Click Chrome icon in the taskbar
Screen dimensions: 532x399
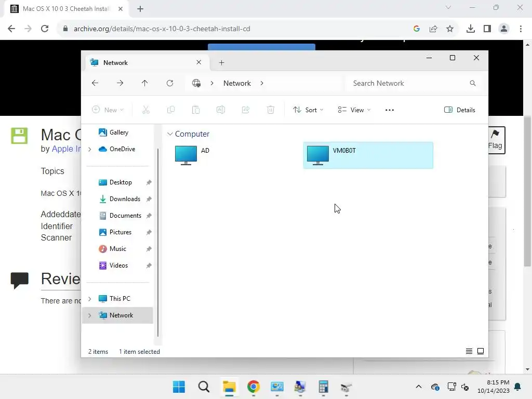254,387
